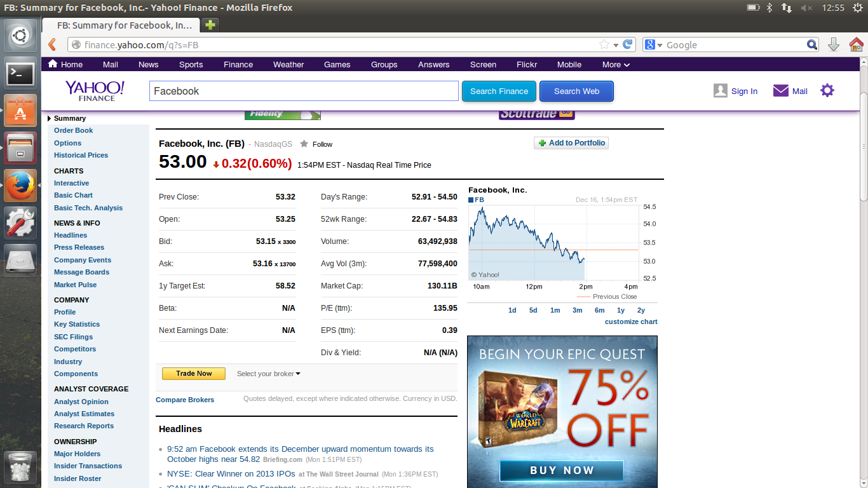Click the clock showing 12:55
868x488 pixels.
[x=832, y=8]
